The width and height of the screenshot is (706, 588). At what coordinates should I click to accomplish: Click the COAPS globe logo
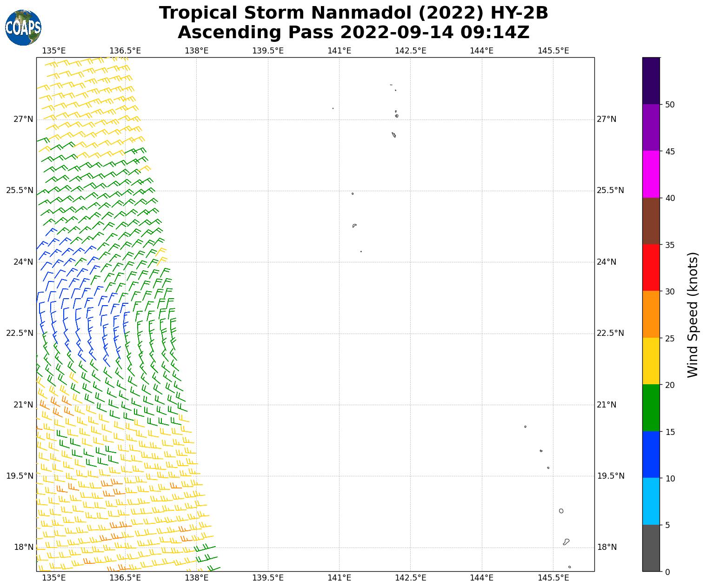pyautogui.click(x=23, y=27)
